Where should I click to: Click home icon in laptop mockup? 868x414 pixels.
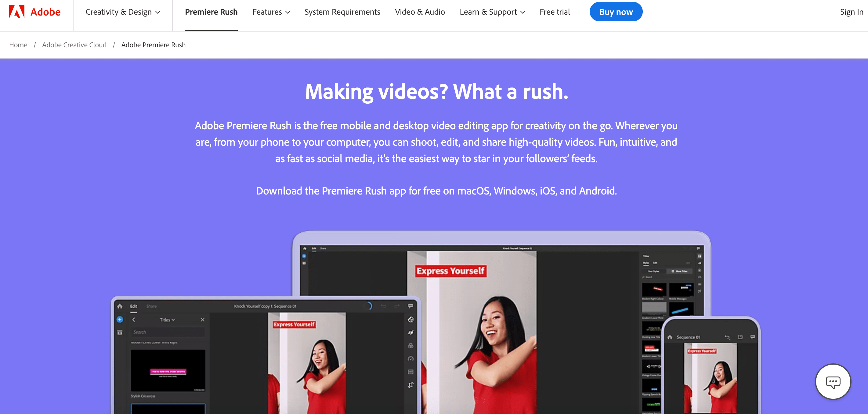tap(305, 248)
